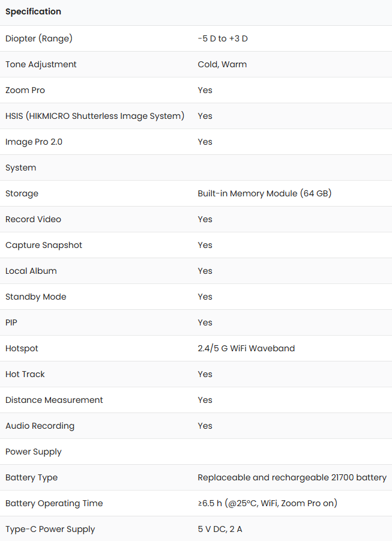Click Replaceable and rechargeable 21700 battery text
Viewport: 392px width, 541px height.
click(292, 477)
